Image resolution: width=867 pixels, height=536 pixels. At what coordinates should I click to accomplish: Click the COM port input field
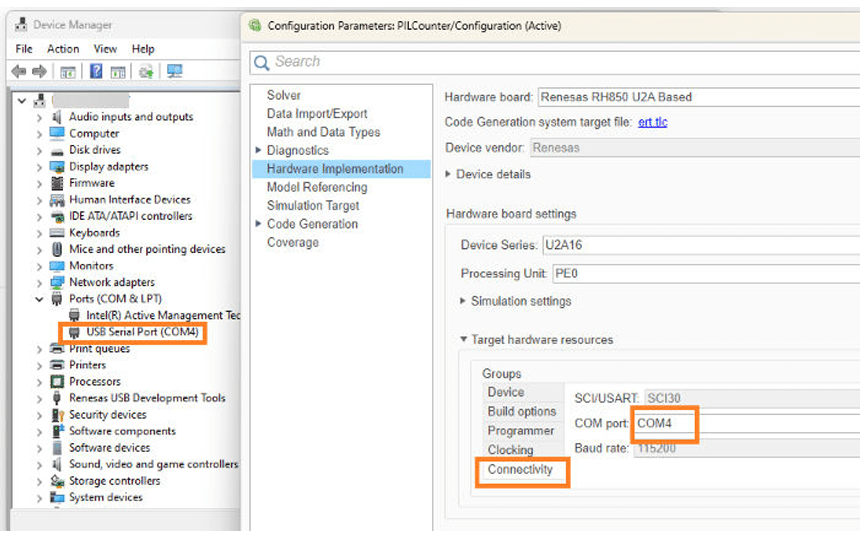pos(745,424)
